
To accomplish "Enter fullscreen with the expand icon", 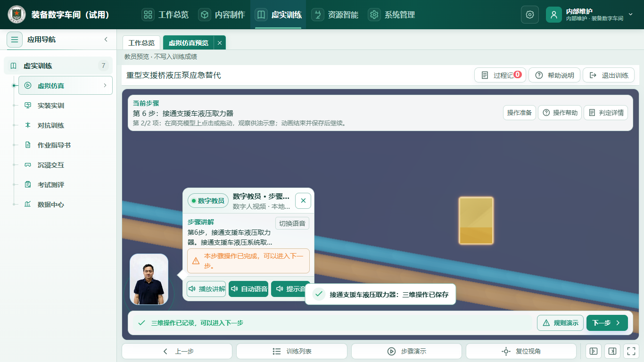I will point(631,351).
